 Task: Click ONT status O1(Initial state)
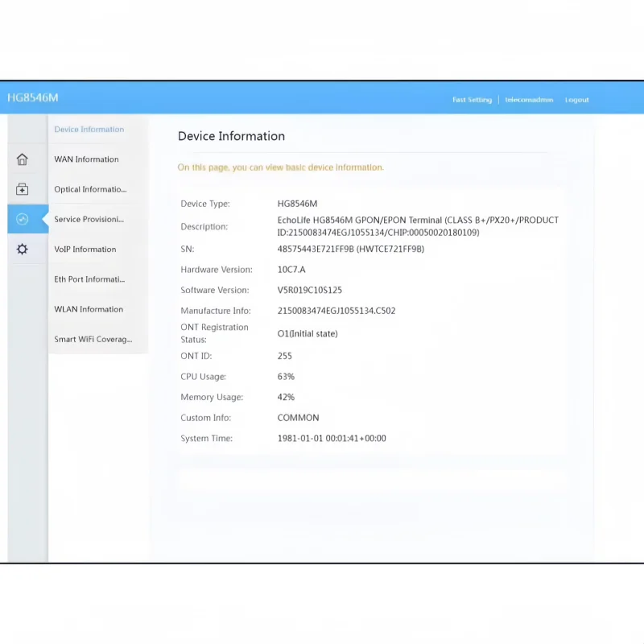(x=308, y=333)
